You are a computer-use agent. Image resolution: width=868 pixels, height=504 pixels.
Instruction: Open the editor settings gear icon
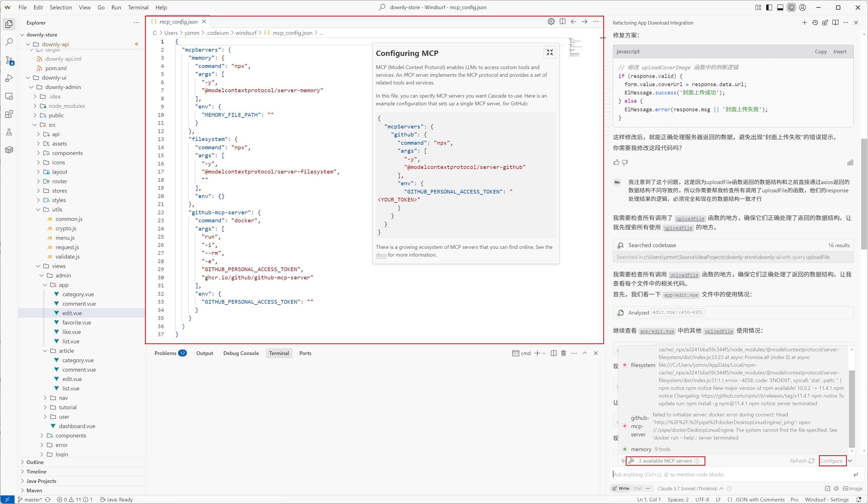tap(551, 21)
